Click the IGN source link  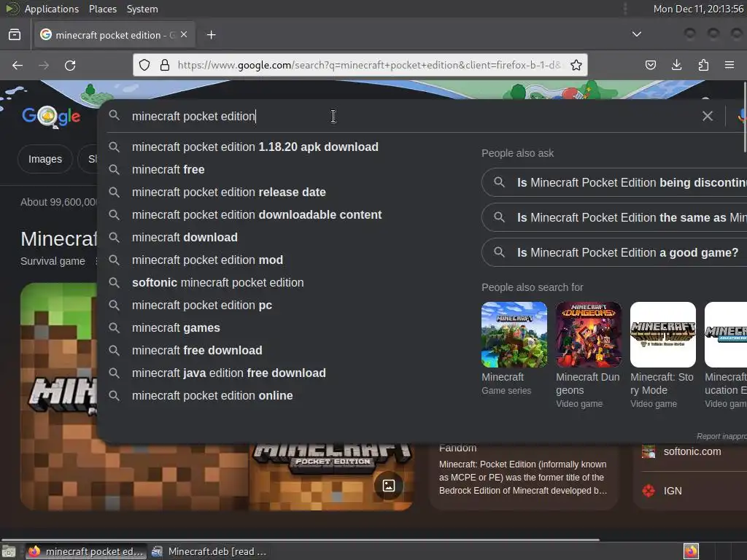(x=672, y=491)
